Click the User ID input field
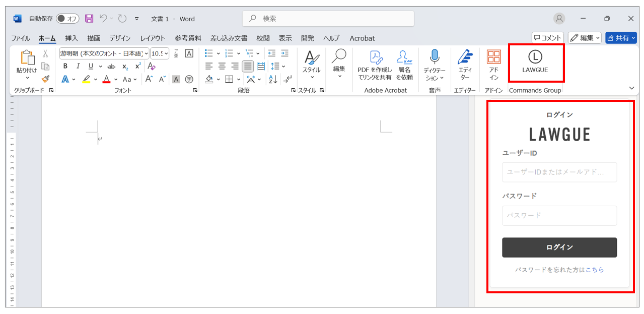644x314 pixels. [x=559, y=172]
